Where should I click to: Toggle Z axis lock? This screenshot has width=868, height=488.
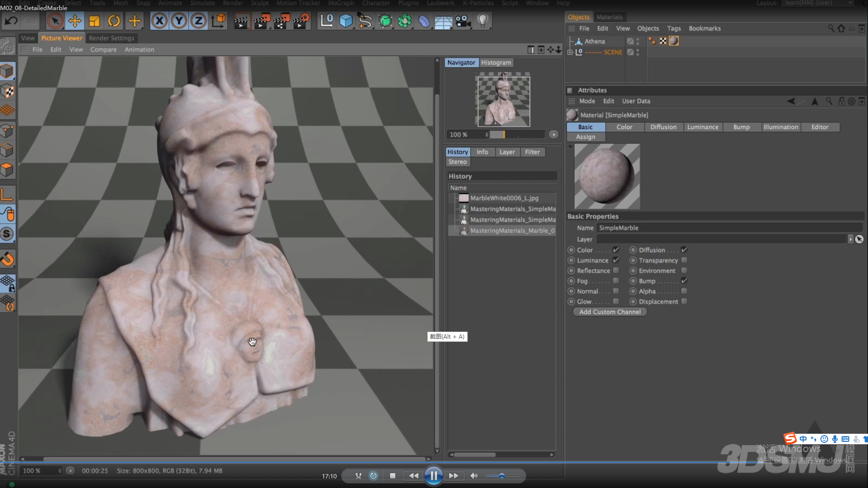[198, 21]
